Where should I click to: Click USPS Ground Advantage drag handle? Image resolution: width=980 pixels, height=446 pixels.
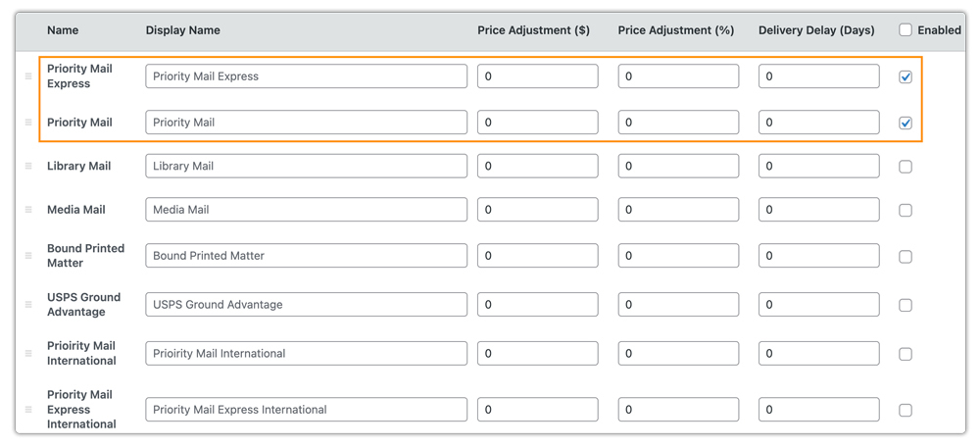click(x=28, y=305)
